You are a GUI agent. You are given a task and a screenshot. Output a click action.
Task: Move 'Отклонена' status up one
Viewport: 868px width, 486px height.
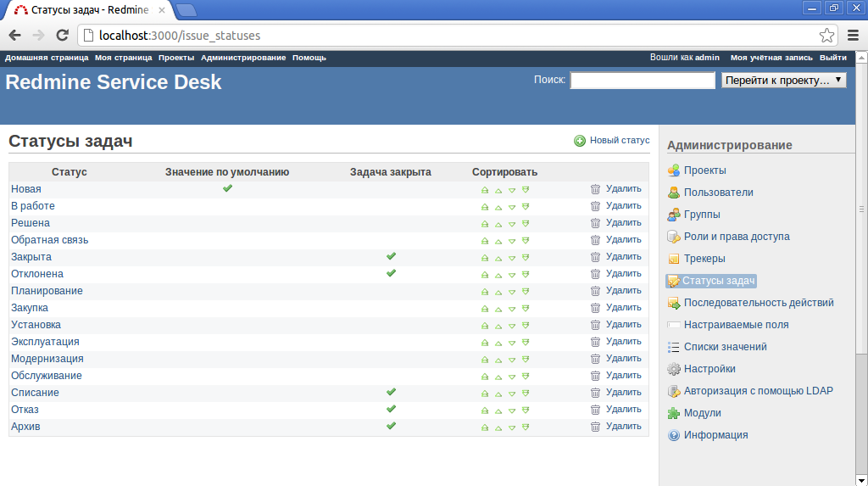(x=498, y=274)
